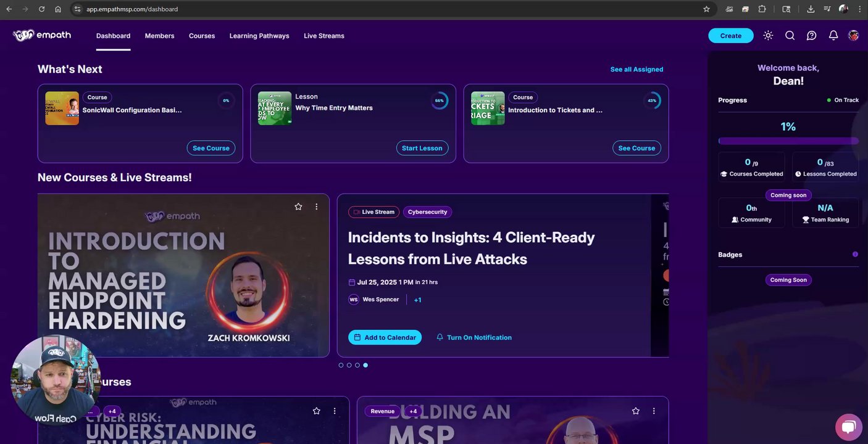Open the Building an MSP card options menu
Image resolution: width=868 pixels, height=444 pixels.
[654, 411]
